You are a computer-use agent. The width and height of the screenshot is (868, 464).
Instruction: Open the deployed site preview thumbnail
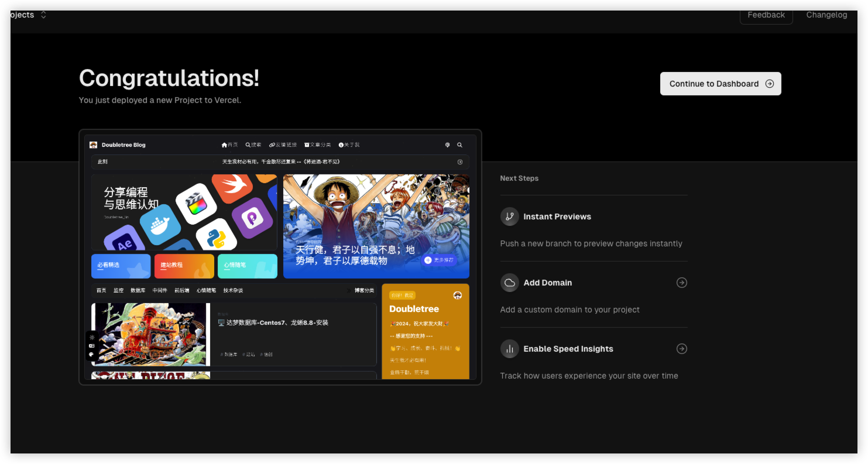(280, 257)
